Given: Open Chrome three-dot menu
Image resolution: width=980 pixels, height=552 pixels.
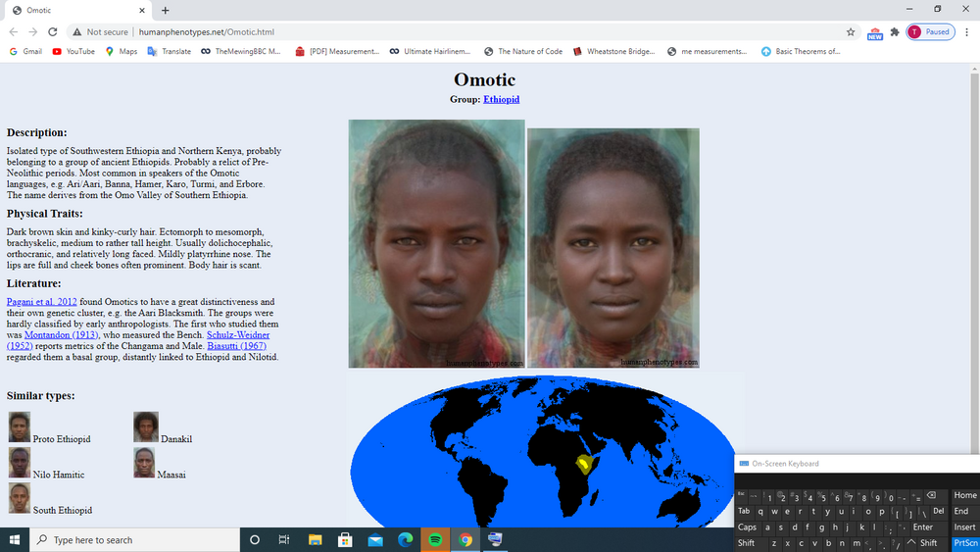Looking at the screenshot, I should click(967, 32).
